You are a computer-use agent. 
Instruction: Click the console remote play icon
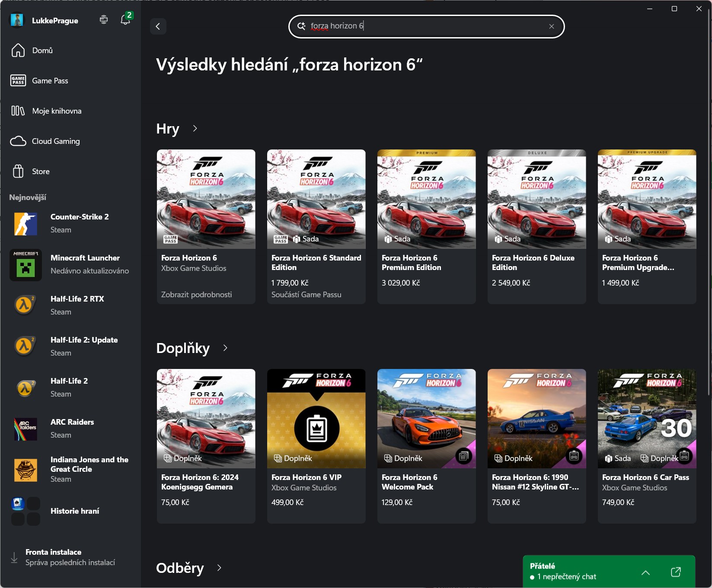(104, 20)
